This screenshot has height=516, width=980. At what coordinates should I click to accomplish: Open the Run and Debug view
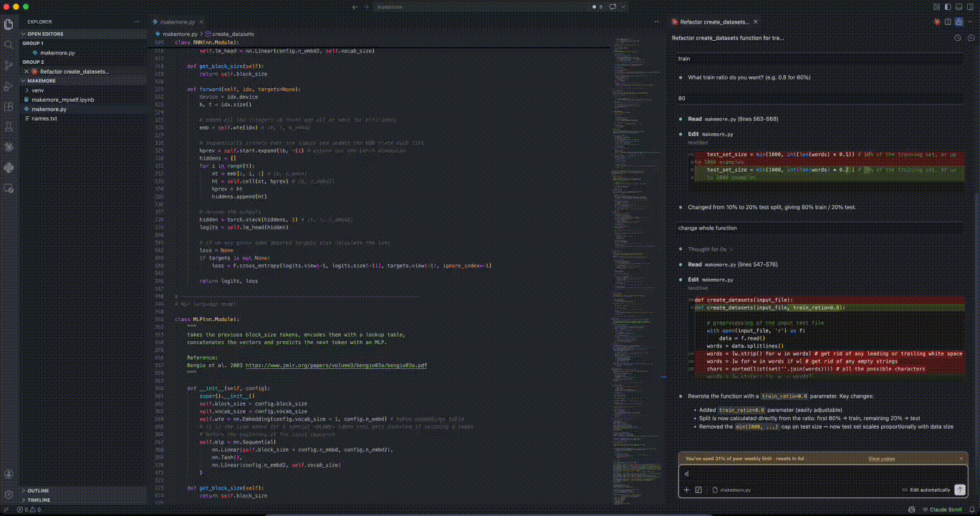pyautogui.click(x=9, y=86)
